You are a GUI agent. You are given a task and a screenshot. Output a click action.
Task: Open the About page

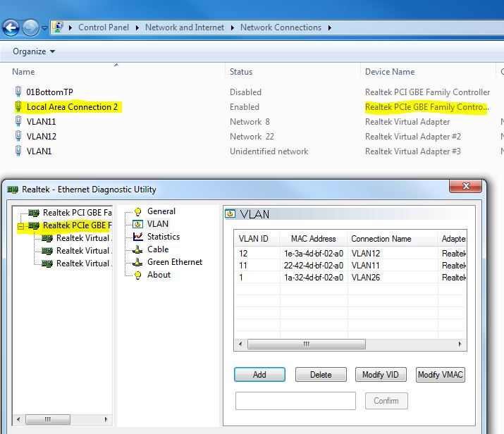[x=159, y=275]
